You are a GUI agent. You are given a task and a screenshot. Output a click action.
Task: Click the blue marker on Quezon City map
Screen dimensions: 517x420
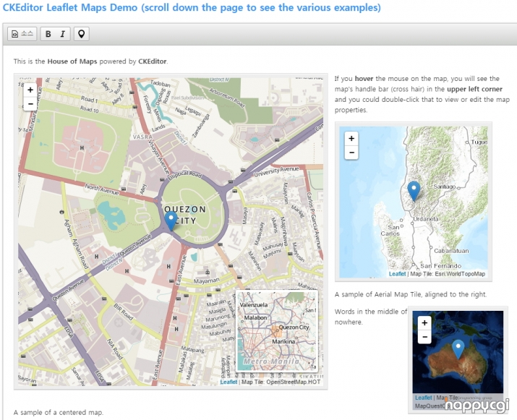pyautogui.click(x=171, y=220)
